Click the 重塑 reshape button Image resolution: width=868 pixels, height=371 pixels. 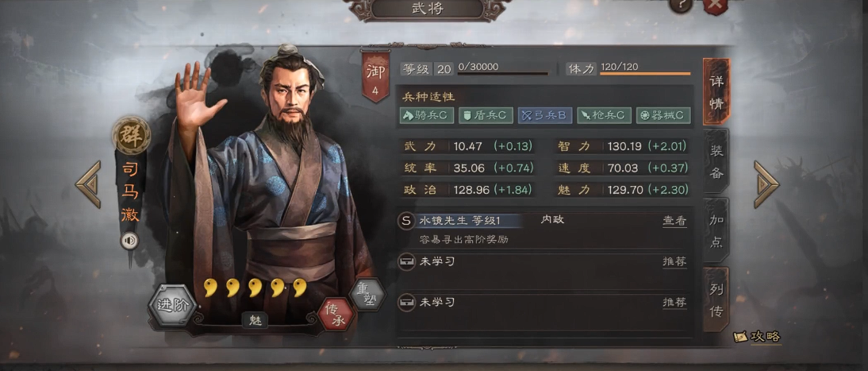click(x=368, y=294)
